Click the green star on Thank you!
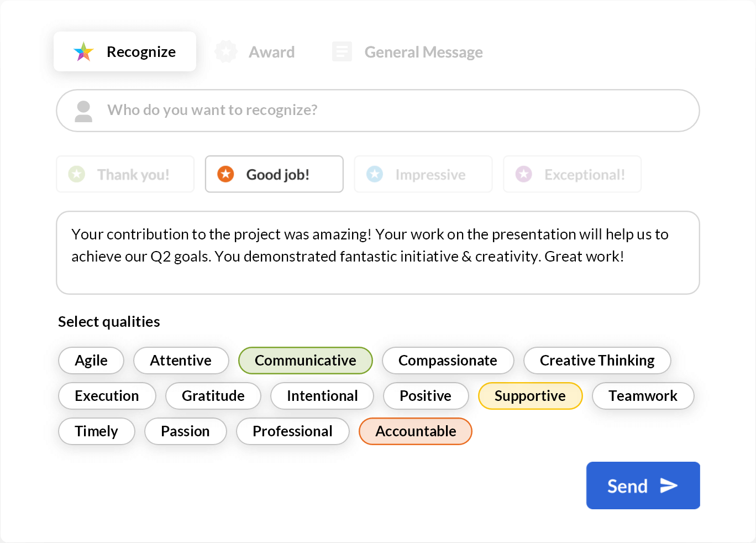The image size is (756, 543). tap(76, 174)
